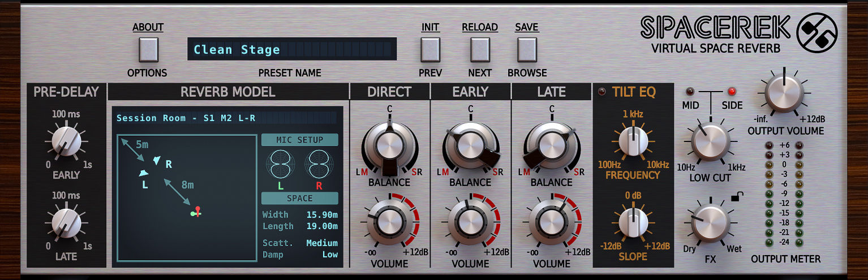Select the R microphone marker in room
The width and height of the screenshot is (868, 280).
click(157, 161)
